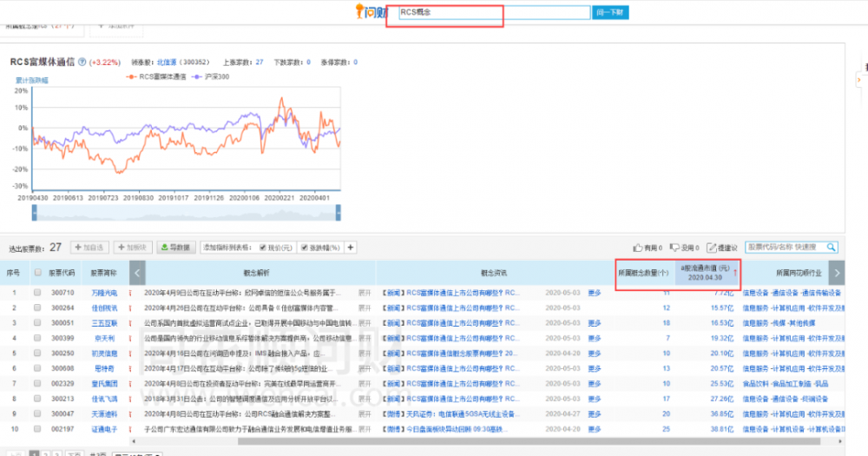Click the left arrow to scroll table columns
Viewport: 868px width, 456px height.
(137, 273)
